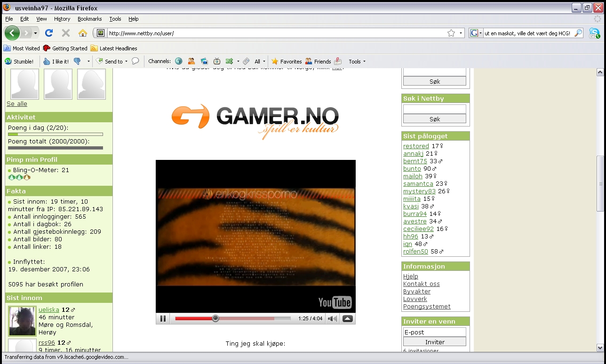This screenshot has width=606, height=364.
Task: Open the Bookmarks menu
Action: tap(90, 19)
